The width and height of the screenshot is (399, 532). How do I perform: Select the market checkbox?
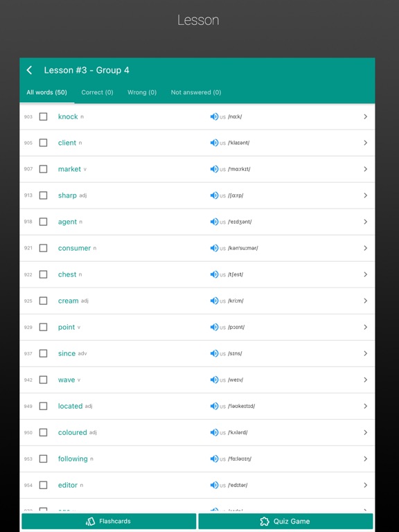coord(43,169)
